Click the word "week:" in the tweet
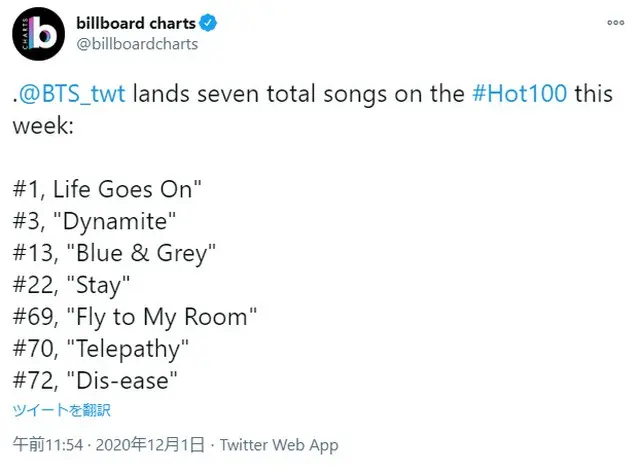 (x=43, y=125)
